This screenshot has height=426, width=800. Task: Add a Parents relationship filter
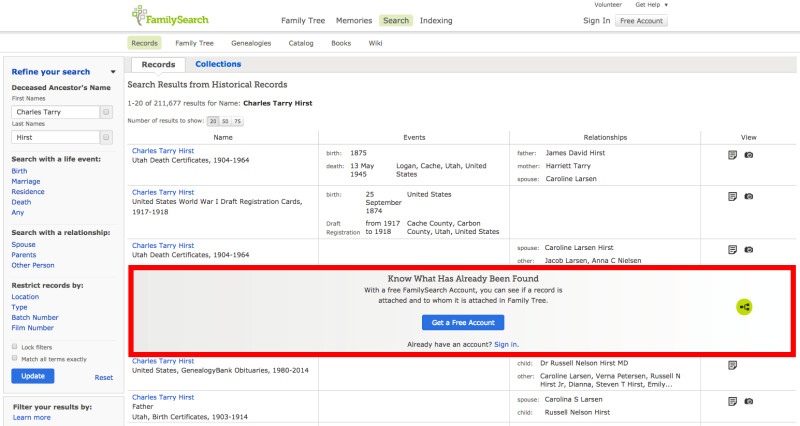click(24, 255)
